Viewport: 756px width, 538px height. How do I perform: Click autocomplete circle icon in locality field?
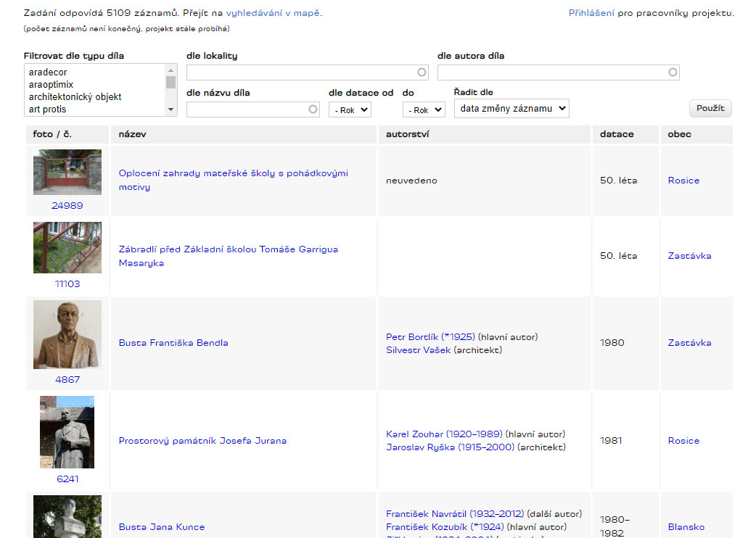422,73
